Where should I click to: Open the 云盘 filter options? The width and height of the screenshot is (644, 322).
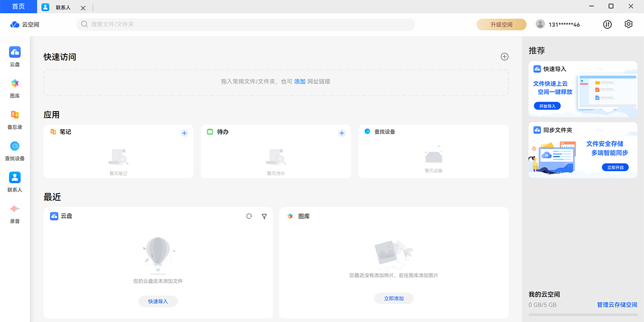(264, 216)
